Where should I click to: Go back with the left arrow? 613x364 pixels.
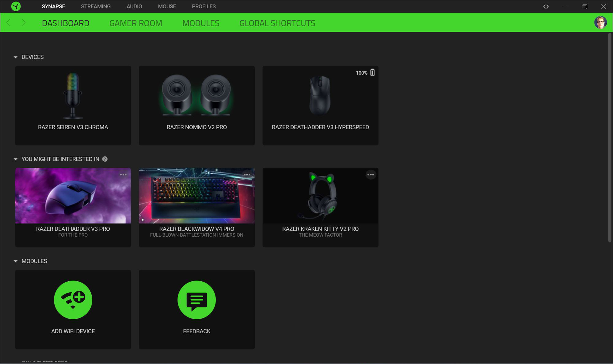coord(9,22)
